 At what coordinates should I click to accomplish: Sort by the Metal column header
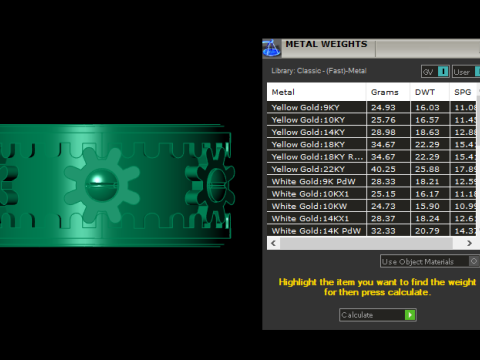point(316,92)
